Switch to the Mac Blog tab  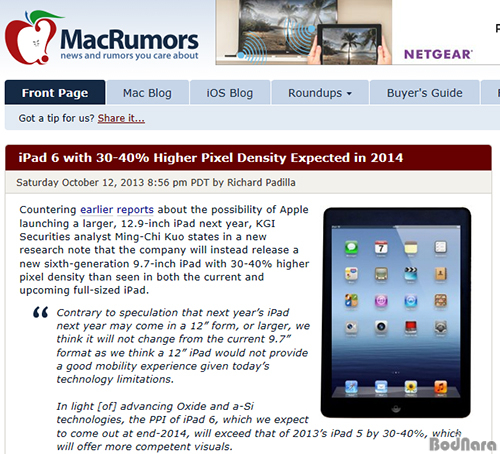(x=147, y=93)
